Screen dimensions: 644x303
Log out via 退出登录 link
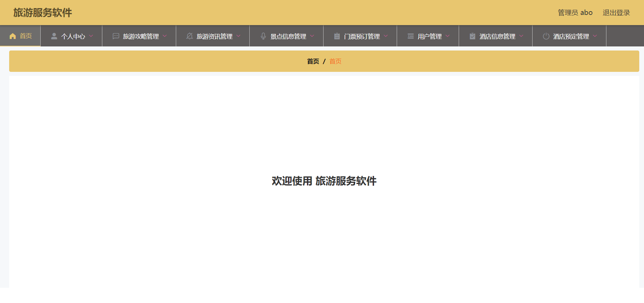[616, 13]
